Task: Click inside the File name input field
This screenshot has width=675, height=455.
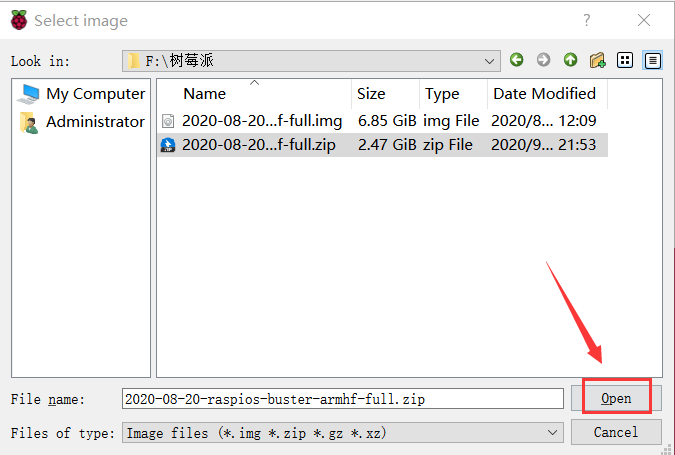Action: click(x=343, y=399)
